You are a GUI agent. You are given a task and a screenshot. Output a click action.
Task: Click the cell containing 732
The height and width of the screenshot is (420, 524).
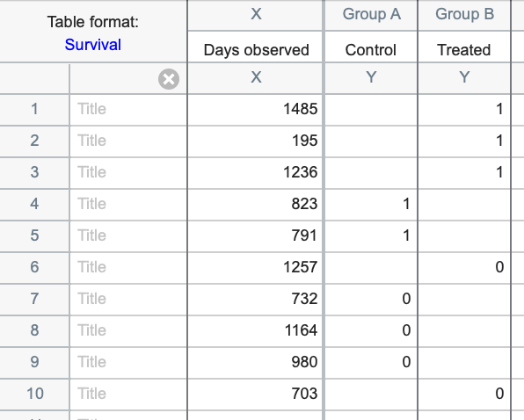click(255, 299)
